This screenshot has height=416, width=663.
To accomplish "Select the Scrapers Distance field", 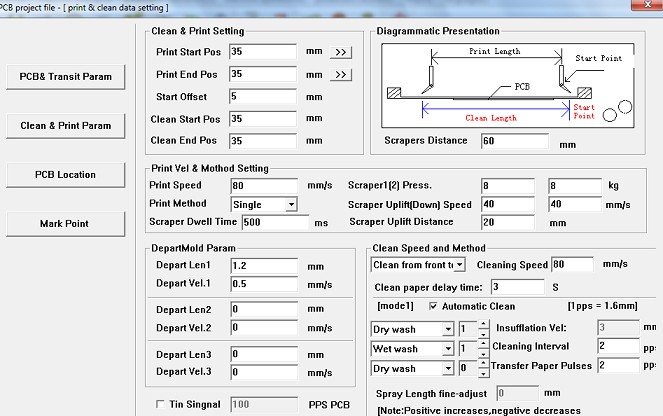I will pos(515,141).
